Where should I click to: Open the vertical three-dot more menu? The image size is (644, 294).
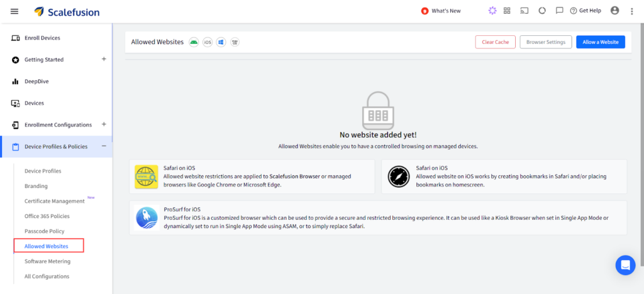[632, 11]
